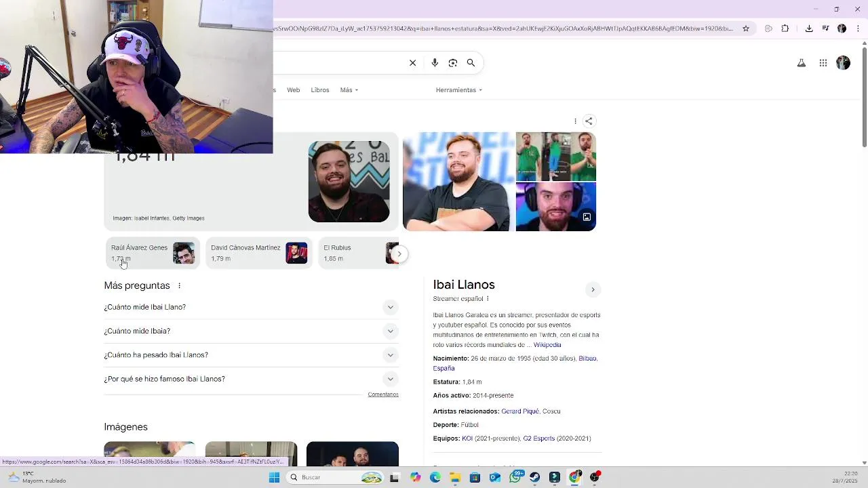Open more images icon on thumbnail
Image resolution: width=868 pixels, height=488 pixels.
click(x=587, y=217)
